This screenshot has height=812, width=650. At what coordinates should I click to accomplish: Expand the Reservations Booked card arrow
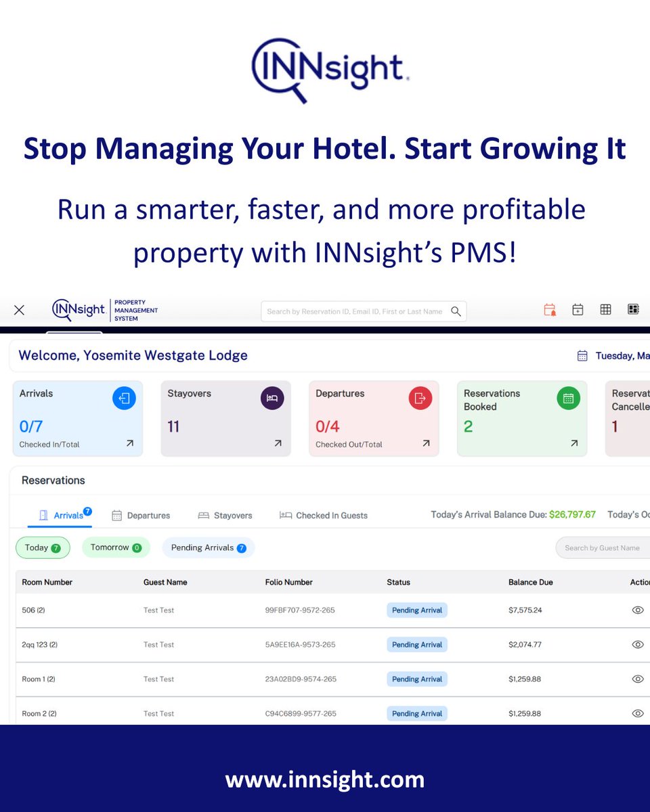pos(574,444)
